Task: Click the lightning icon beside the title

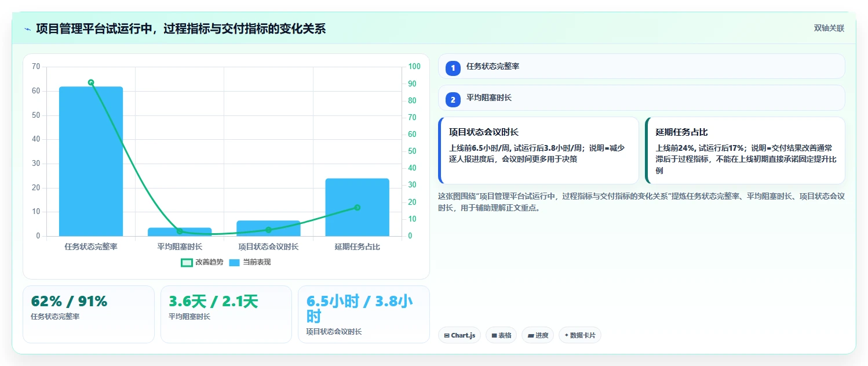Action: tap(27, 29)
